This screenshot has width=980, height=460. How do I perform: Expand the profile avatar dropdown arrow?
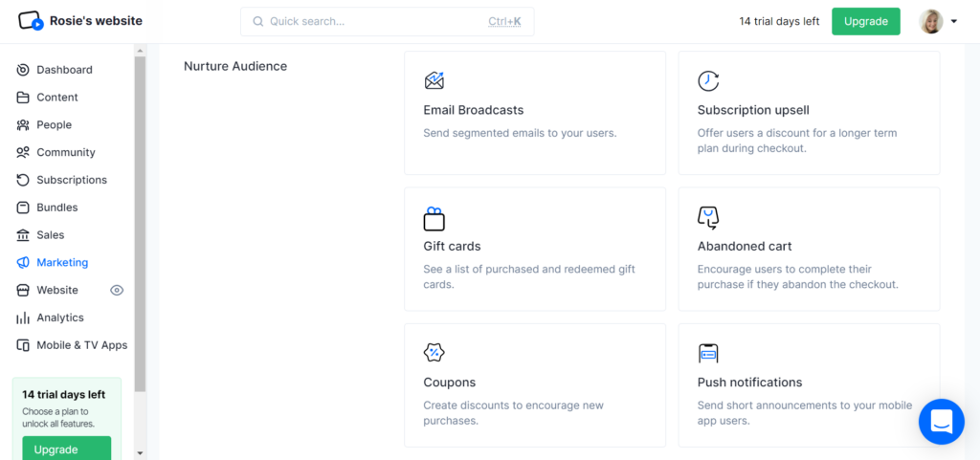click(954, 21)
